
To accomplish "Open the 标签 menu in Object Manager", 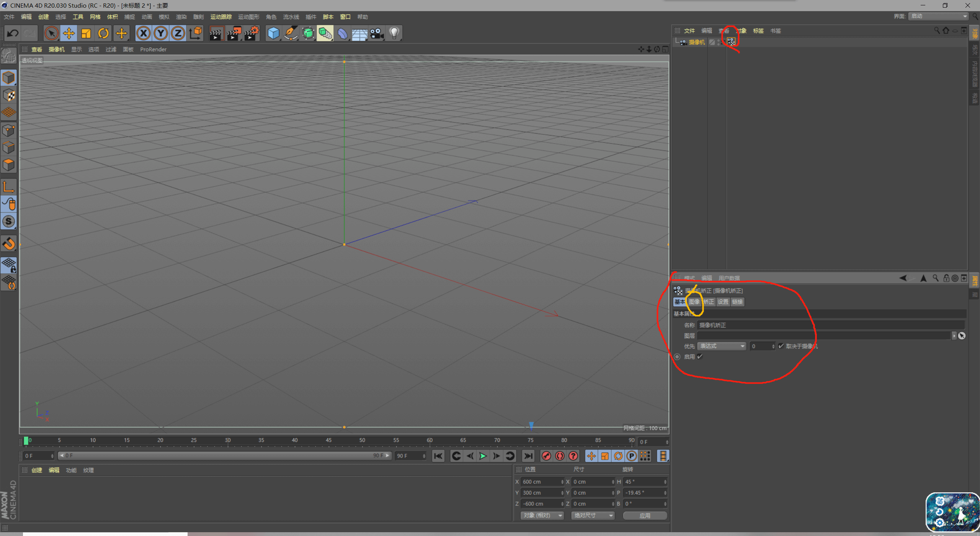I will click(x=758, y=31).
